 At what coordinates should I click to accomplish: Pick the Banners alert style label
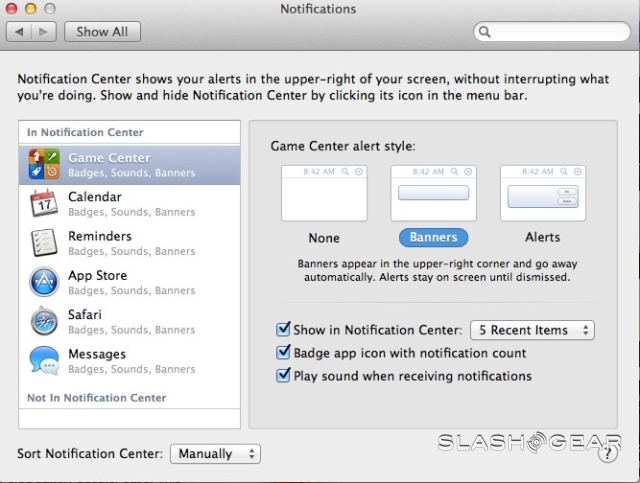(433, 238)
